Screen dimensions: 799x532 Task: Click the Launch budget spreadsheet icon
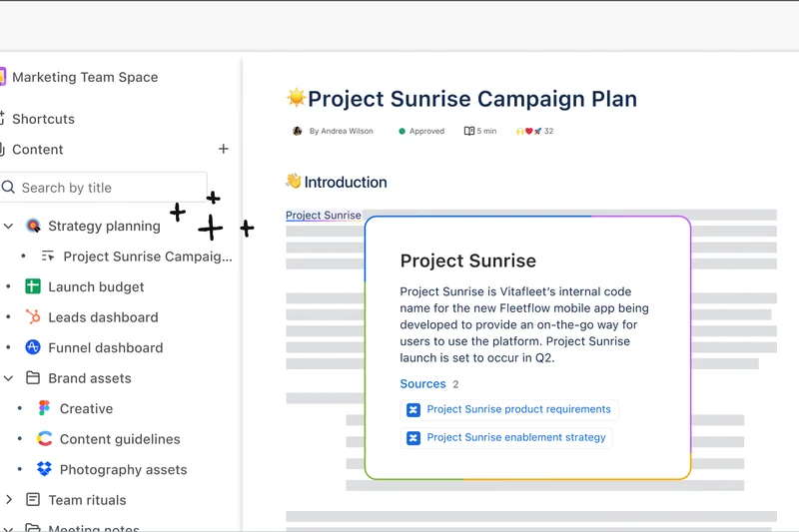(33, 286)
